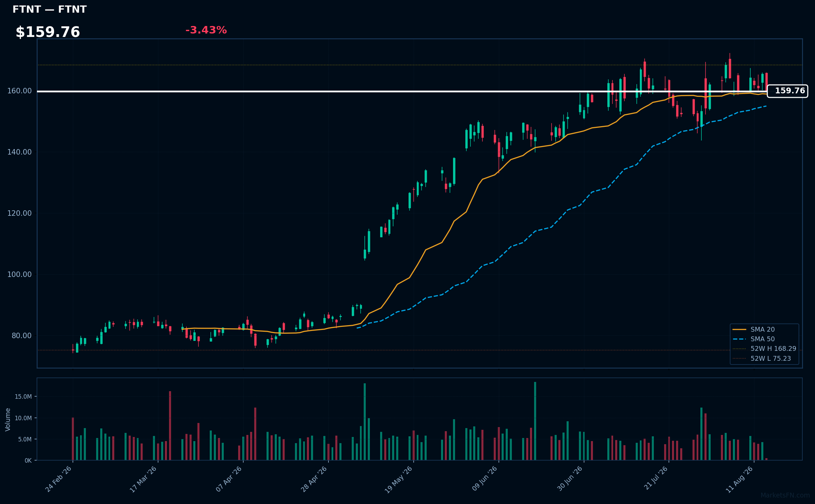The height and width of the screenshot is (504, 815).
Task: Click the 11 Aug '26 date label
Action: tap(739, 479)
